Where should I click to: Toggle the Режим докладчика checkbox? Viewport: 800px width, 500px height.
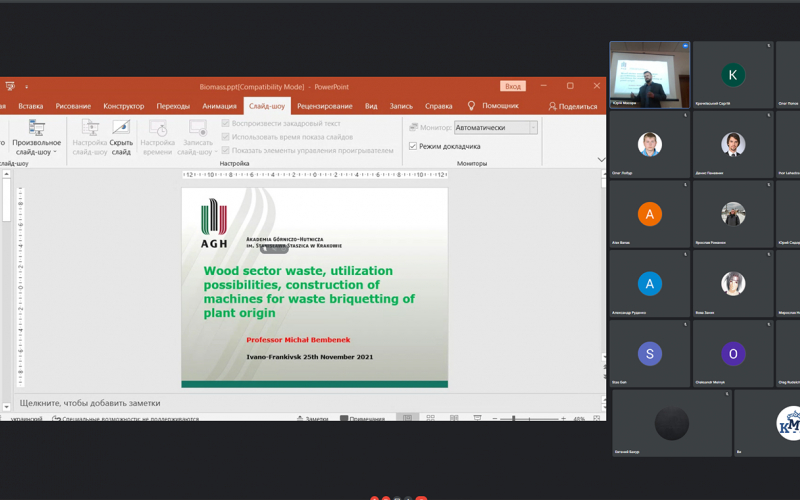pos(413,146)
